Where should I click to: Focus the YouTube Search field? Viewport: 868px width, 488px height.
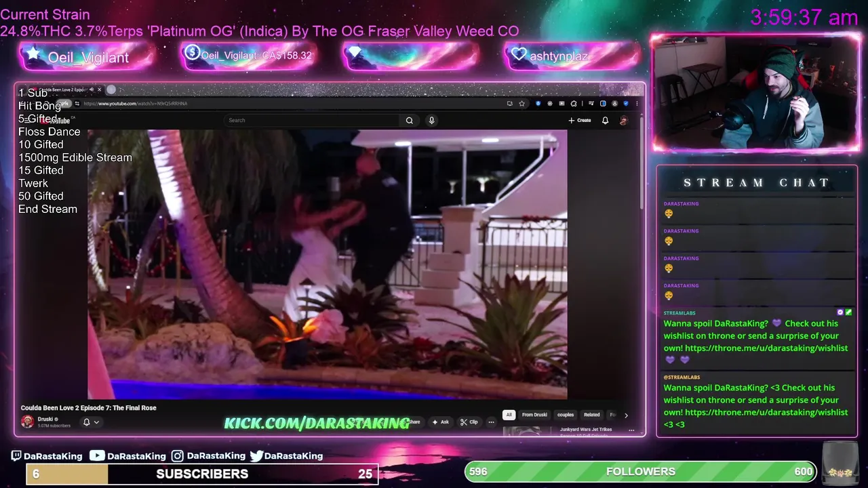pyautogui.click(x=312, y=121)
